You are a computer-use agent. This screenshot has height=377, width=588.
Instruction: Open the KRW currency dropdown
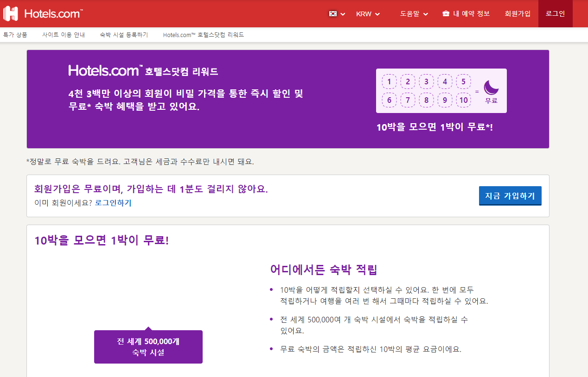pyautogui.click(x=368, y=14)
